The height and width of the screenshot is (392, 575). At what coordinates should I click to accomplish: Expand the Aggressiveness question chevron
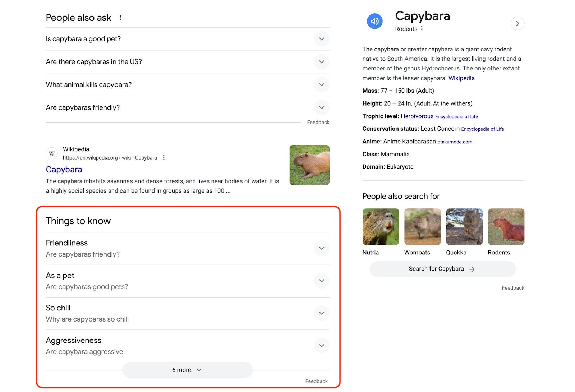pyautogui.click(x=321, y=345)
